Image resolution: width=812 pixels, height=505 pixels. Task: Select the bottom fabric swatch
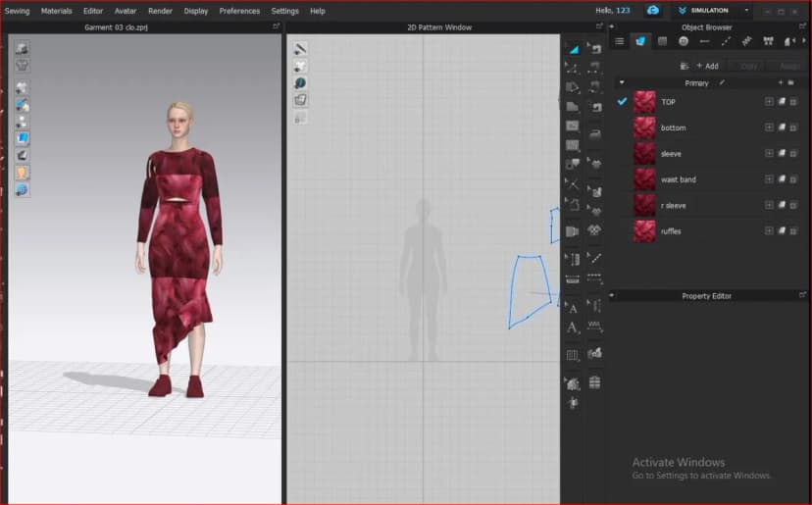644,127
